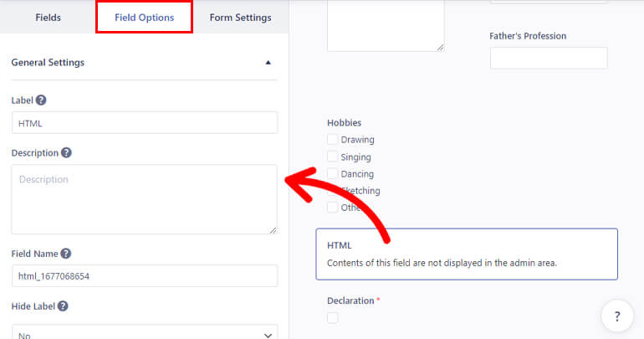Screen dimensions: 644x339
Task: Open the Field Options tab
Action: (x=144, y=18)
